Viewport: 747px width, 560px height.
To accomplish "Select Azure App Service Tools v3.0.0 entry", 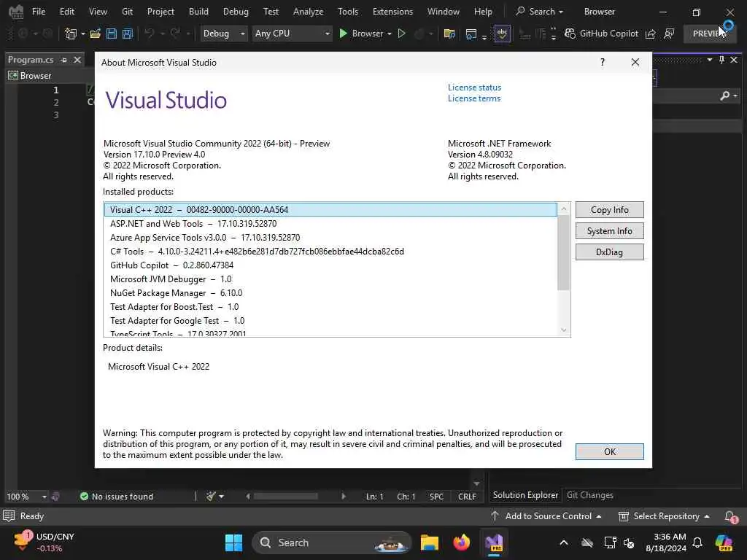I will click(x=330, y=238).
